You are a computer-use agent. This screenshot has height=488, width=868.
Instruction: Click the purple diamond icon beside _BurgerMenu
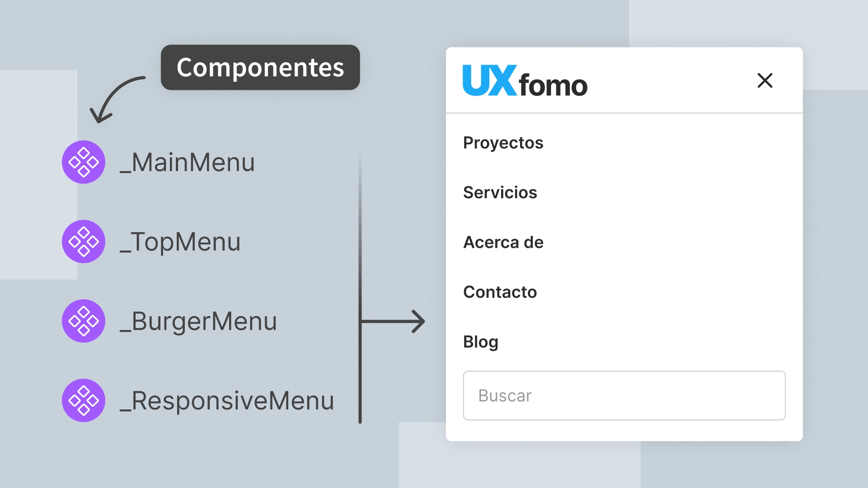(x=83, y=321)
